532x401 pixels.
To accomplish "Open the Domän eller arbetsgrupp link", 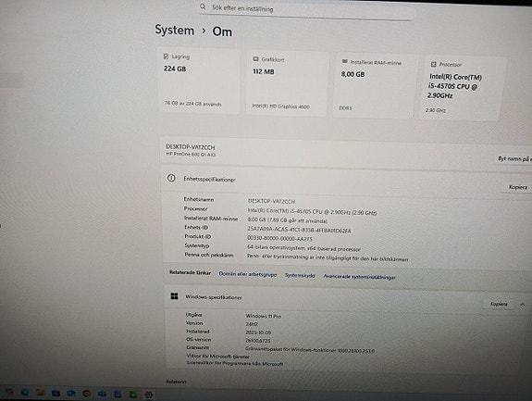I will coord(248,274).
